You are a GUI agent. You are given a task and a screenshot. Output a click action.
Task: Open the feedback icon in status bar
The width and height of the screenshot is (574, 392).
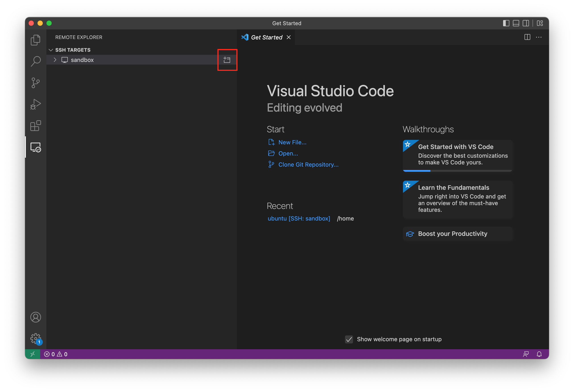pos(526,354)
